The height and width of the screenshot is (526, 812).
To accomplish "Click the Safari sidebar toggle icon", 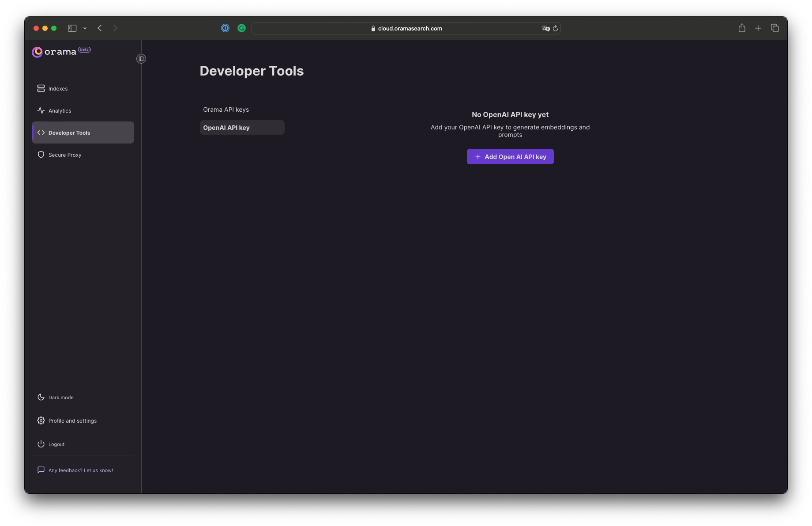I will pos(72,28).
